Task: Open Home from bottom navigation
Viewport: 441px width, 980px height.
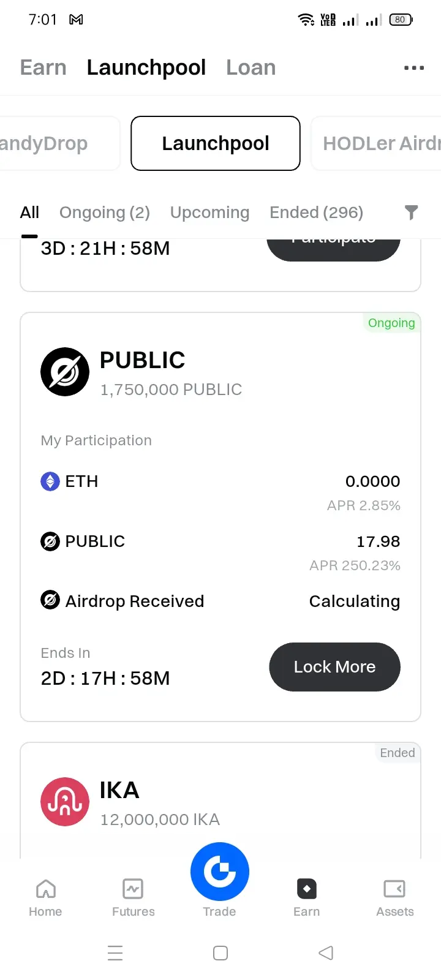Action: [x=45, y=898]
